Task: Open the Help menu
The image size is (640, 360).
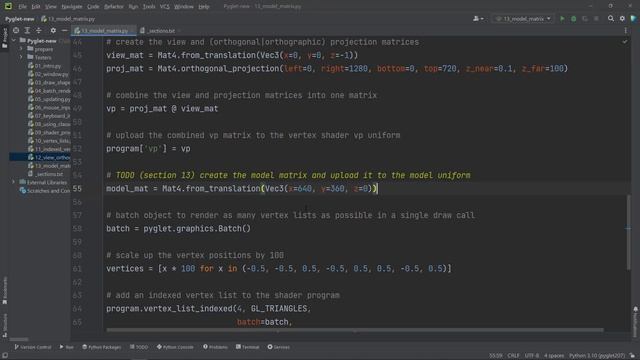Action: tap(203, 7)
